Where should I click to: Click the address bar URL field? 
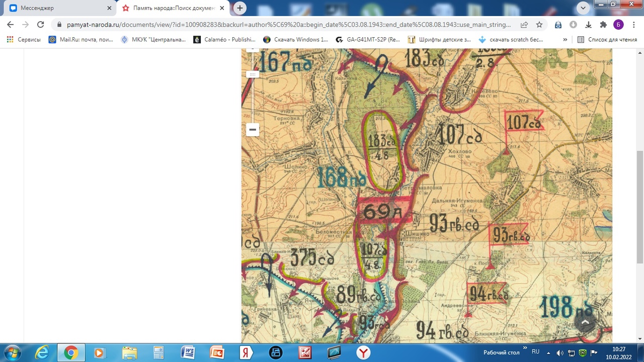287,25
